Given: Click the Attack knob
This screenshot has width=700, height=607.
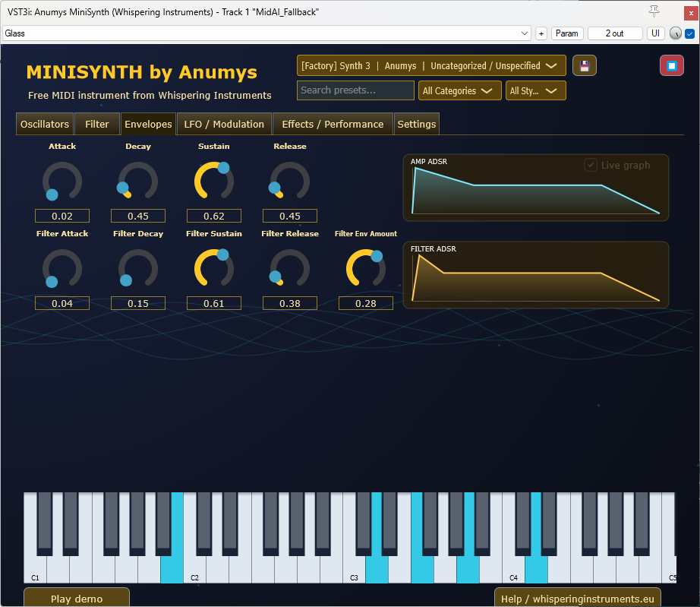Looking at the screenshot, I should [x=62, y=182].
